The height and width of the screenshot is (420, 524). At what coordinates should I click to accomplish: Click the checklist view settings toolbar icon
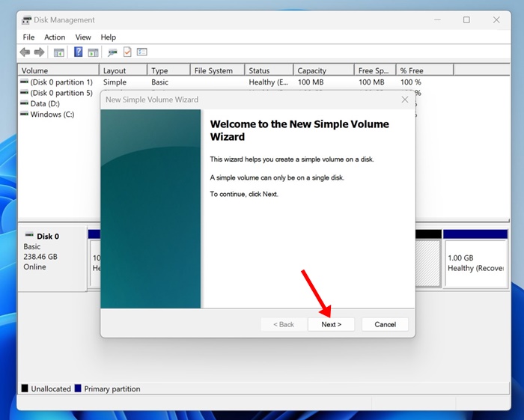142,52
